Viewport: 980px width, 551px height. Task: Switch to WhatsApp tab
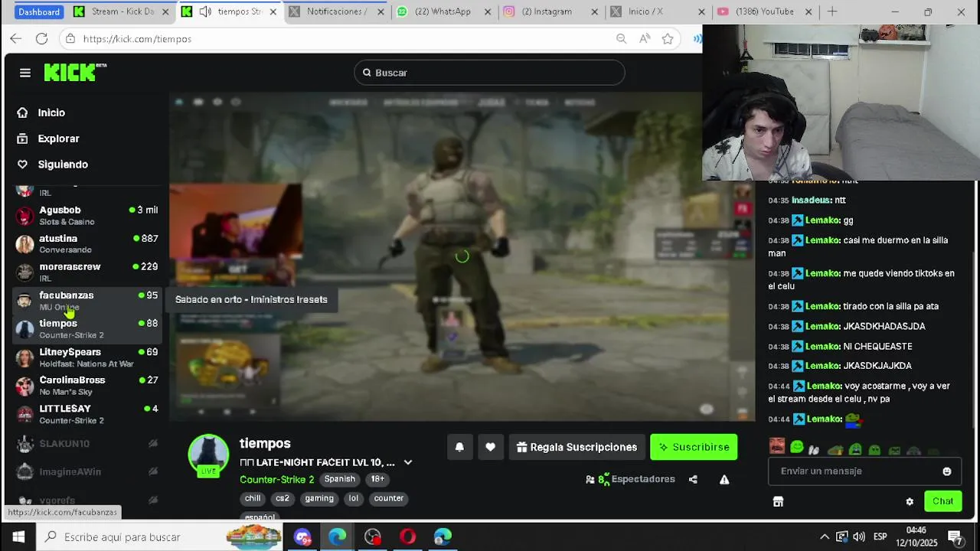[x=443, y=11]
